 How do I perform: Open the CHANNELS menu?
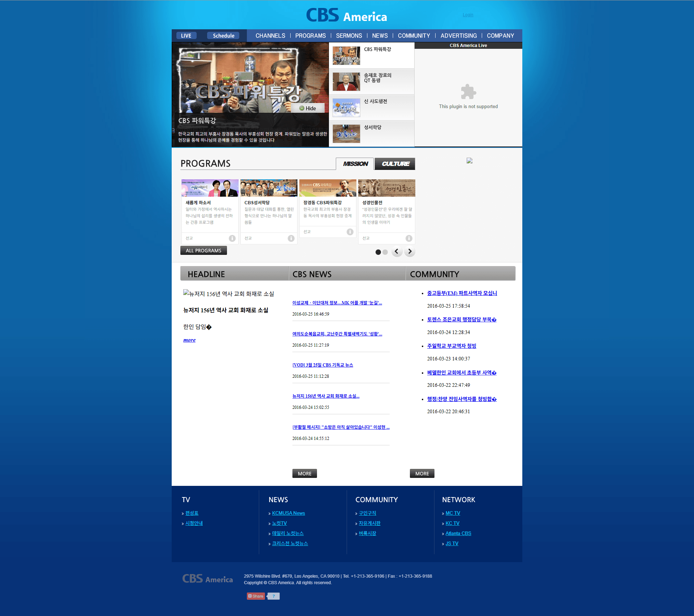click(270, 35)
